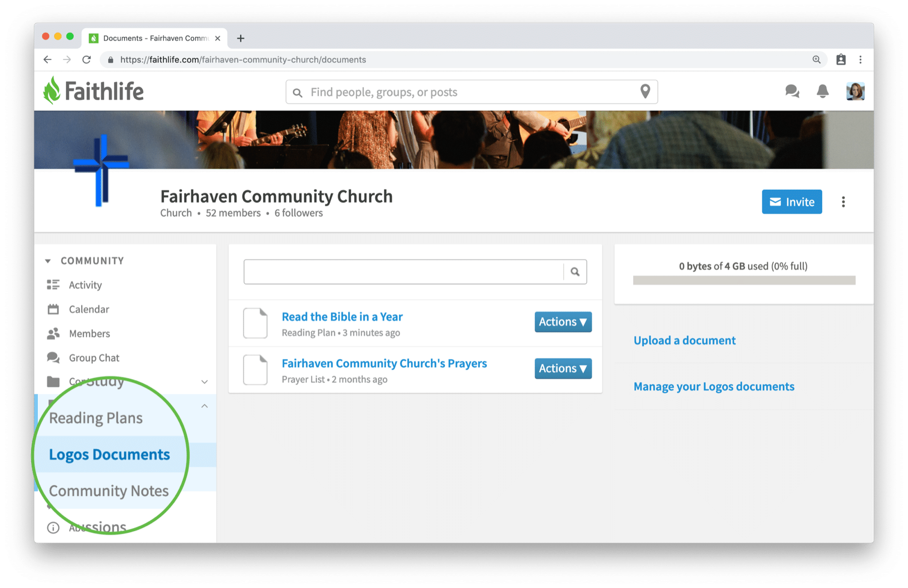Open Group Chat in the sidebar
Viewport: 908px width, 588px height.
pos(94,358)
